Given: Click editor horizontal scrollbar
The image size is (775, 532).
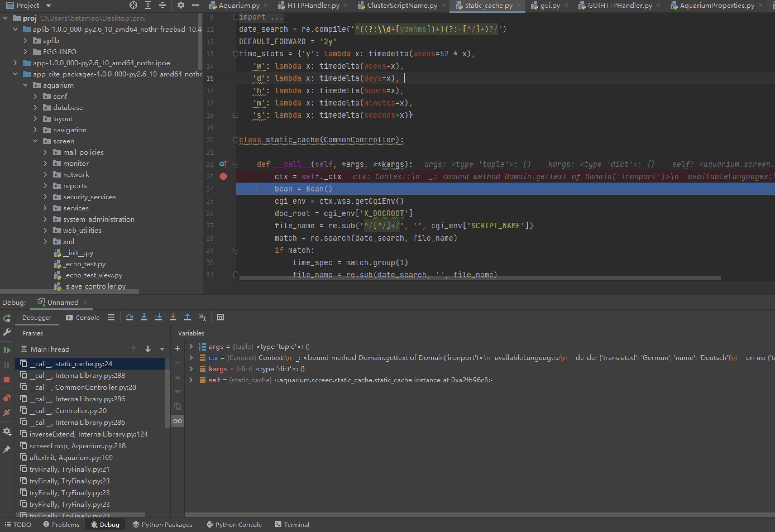Looking at the screenshot, I should click(x=480, y=278).
